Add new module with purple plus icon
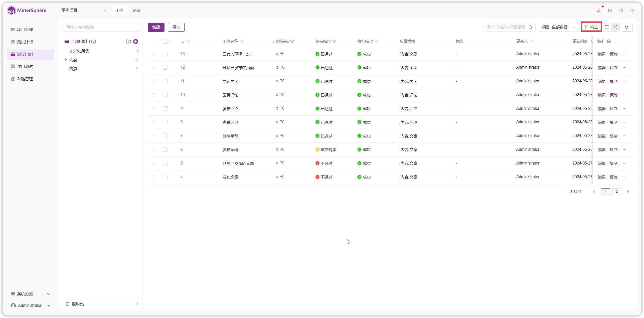644x318 pixels. point(136,41)
